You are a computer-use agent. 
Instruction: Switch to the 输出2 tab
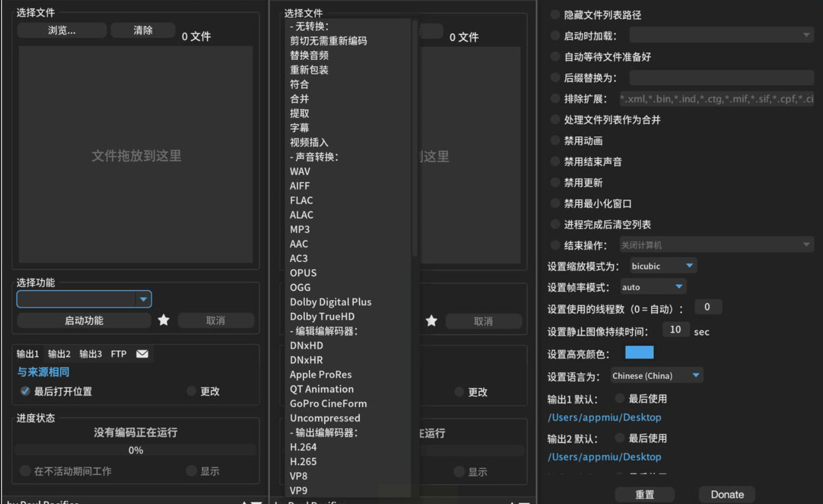tap(59, 353)
